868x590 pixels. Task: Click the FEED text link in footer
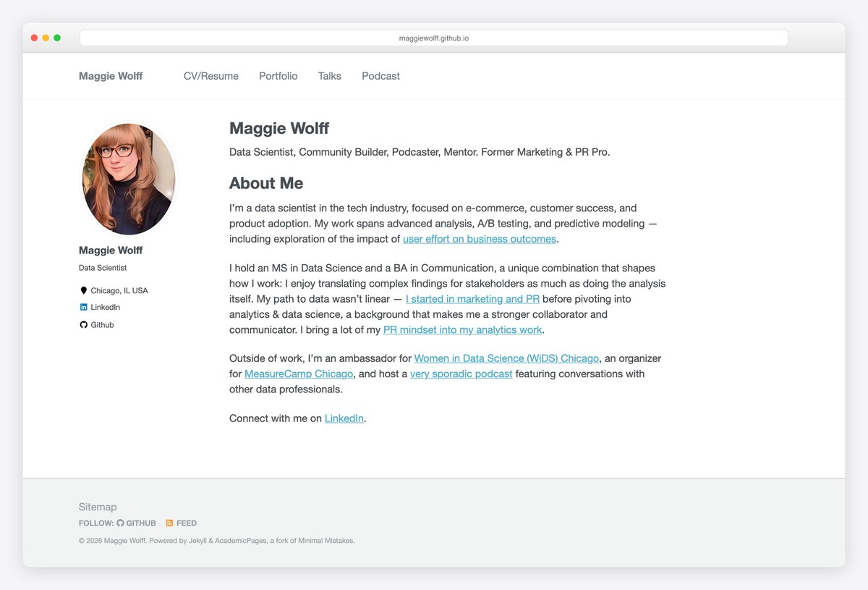click(187, 523)
